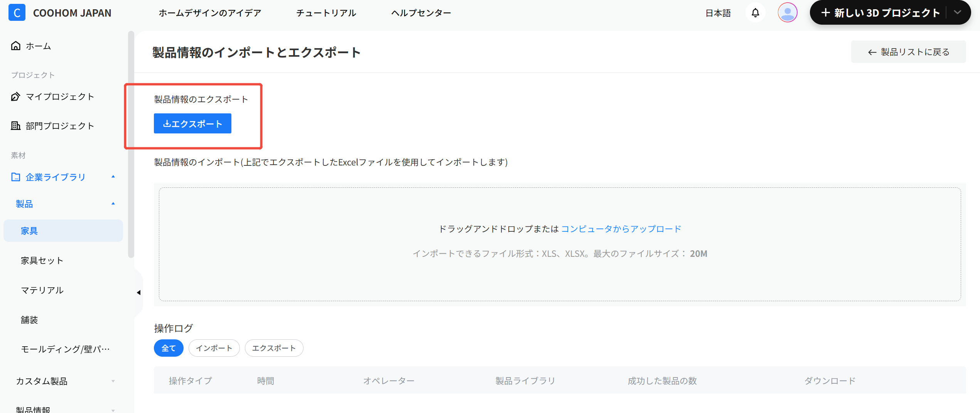Click the blue エクスポート button
Screen dimensions: 980x413
click(x=192, y=123)
